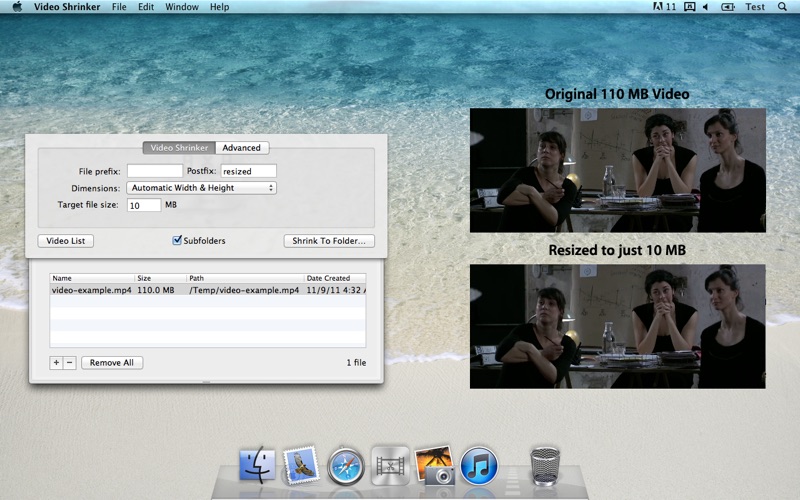Click the Apple logo menu
The height and width of the screenshot is (500, 800).
pyautogui.click(x=17, y=7)
